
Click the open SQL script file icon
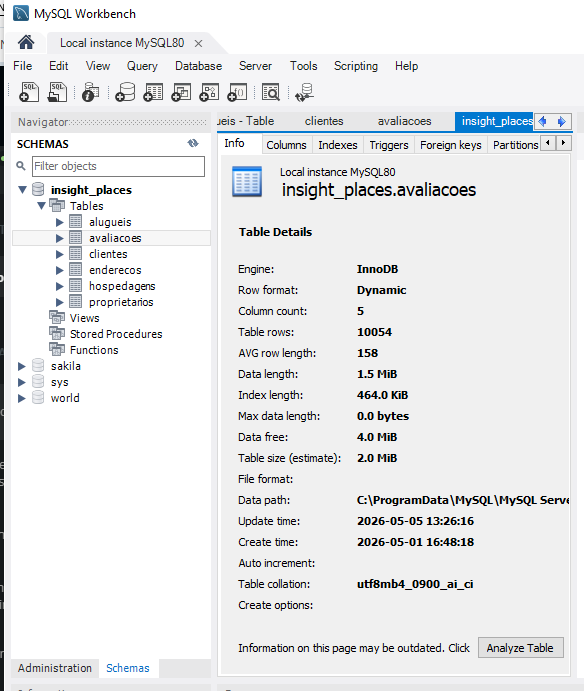pos(57,92)
